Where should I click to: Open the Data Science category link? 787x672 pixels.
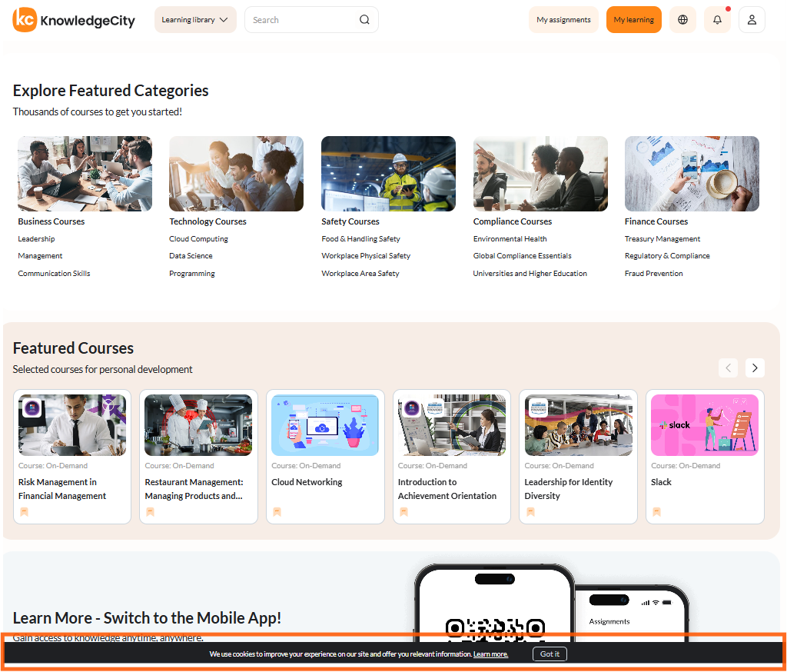tap(191, 255)
